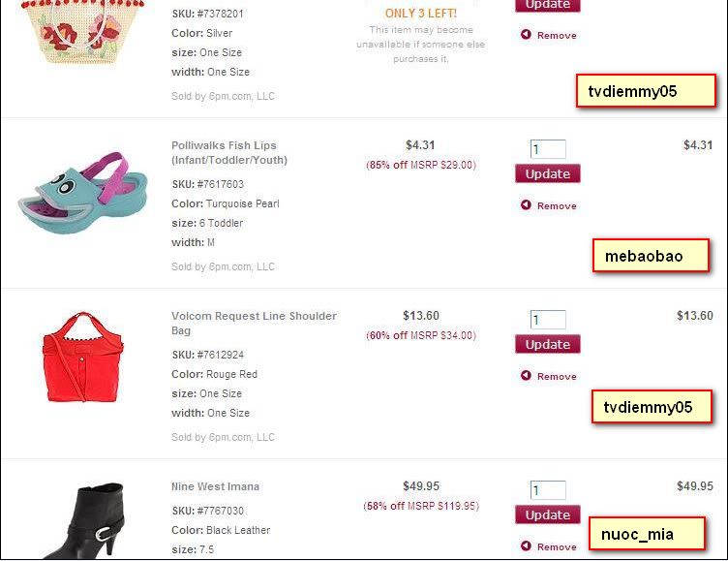Update quantity of Nine West Imana
The width and height of the screenshot is (728, 561).
[548, 515]
